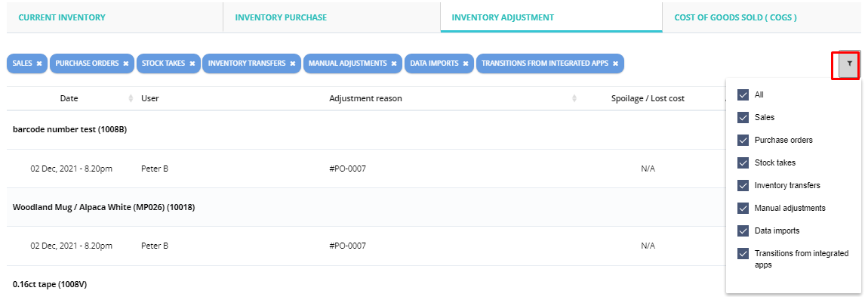Remove the Inventory Transfers filter chip
The width and height of the screenshot is (868, 297).
point(292,63)
